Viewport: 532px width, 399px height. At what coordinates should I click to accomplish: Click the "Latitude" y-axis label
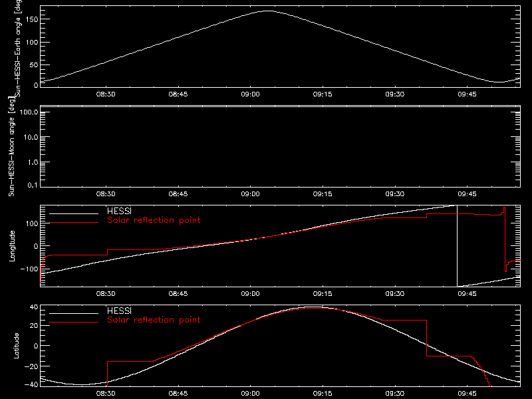[16, 346]
